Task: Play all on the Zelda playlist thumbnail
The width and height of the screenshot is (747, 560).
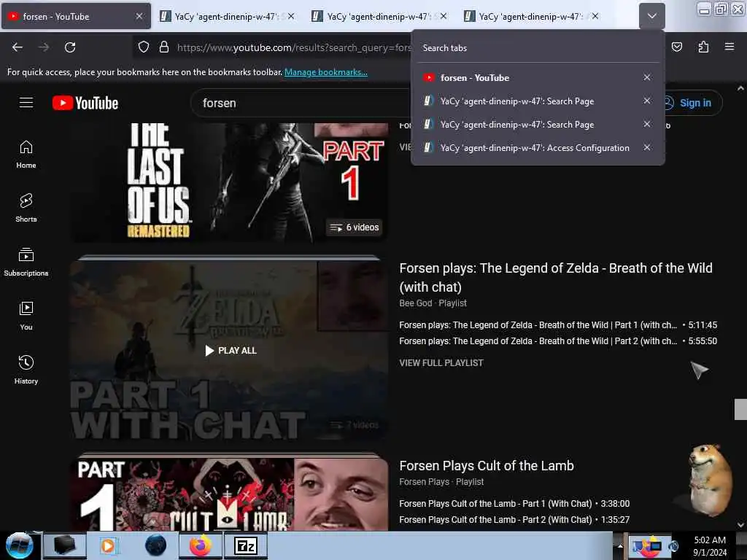Action: tap(230, 351)
